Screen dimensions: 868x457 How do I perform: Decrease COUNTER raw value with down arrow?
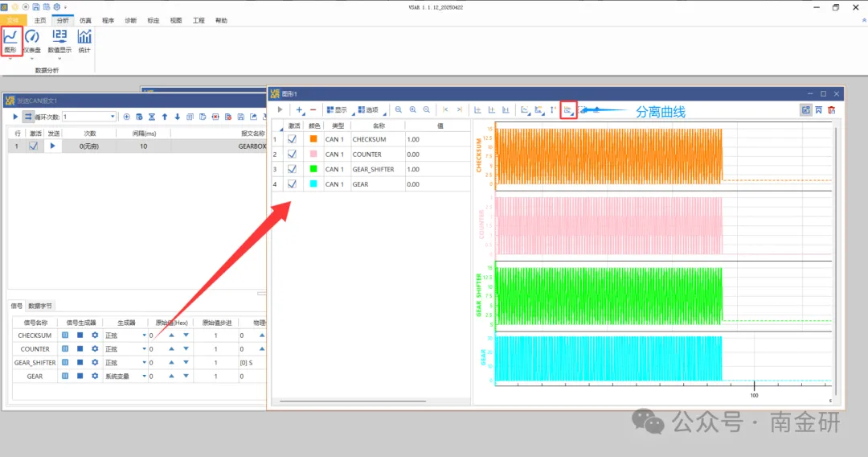[186, 349]
